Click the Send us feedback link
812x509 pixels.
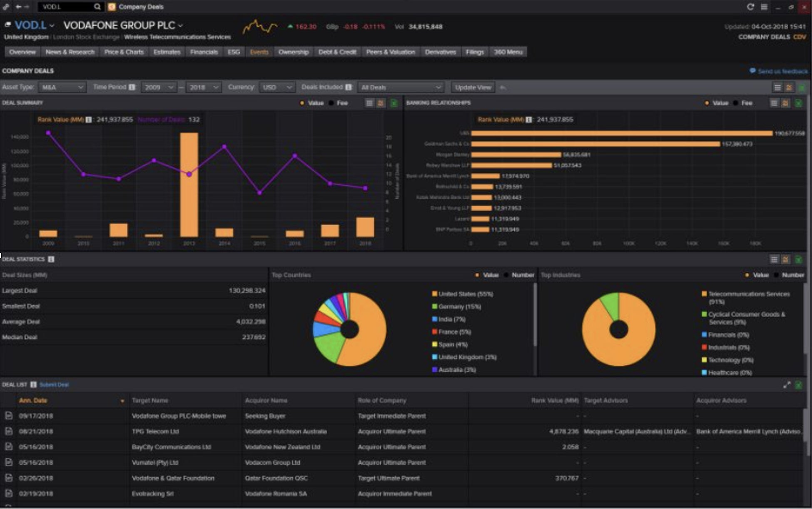(782, 71)
